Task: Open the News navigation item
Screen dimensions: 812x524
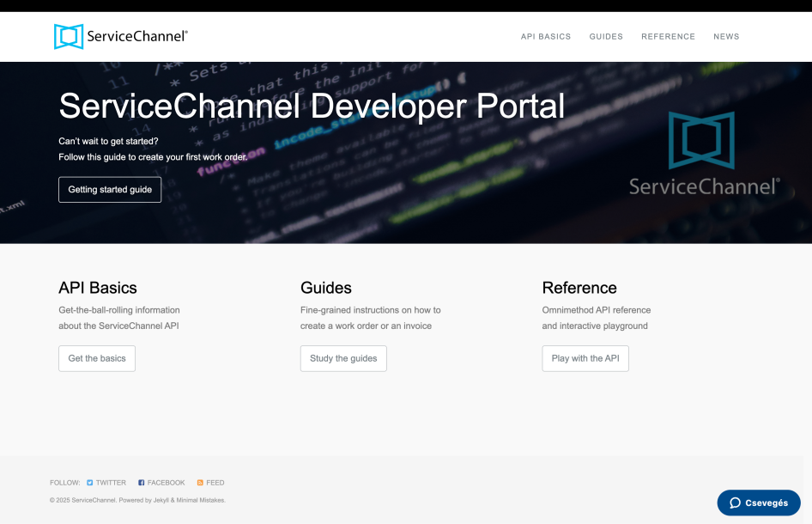Action: click(726, 37)
